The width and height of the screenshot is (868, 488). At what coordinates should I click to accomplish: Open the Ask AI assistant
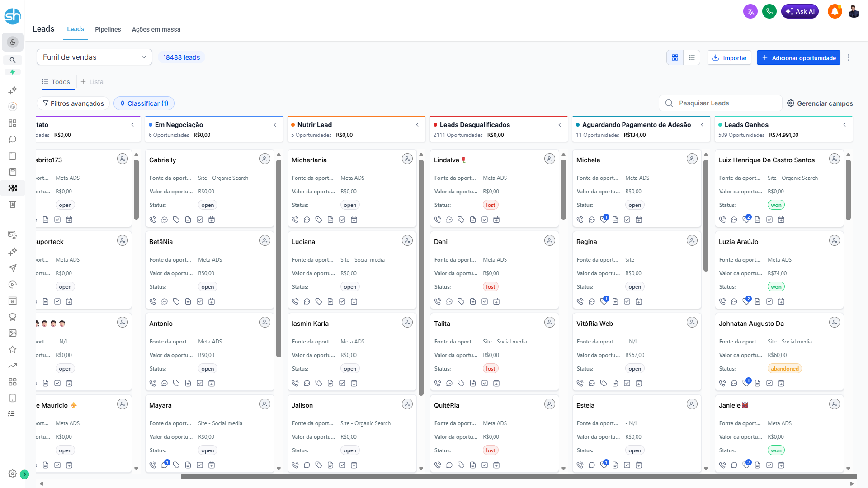(800, 12)
